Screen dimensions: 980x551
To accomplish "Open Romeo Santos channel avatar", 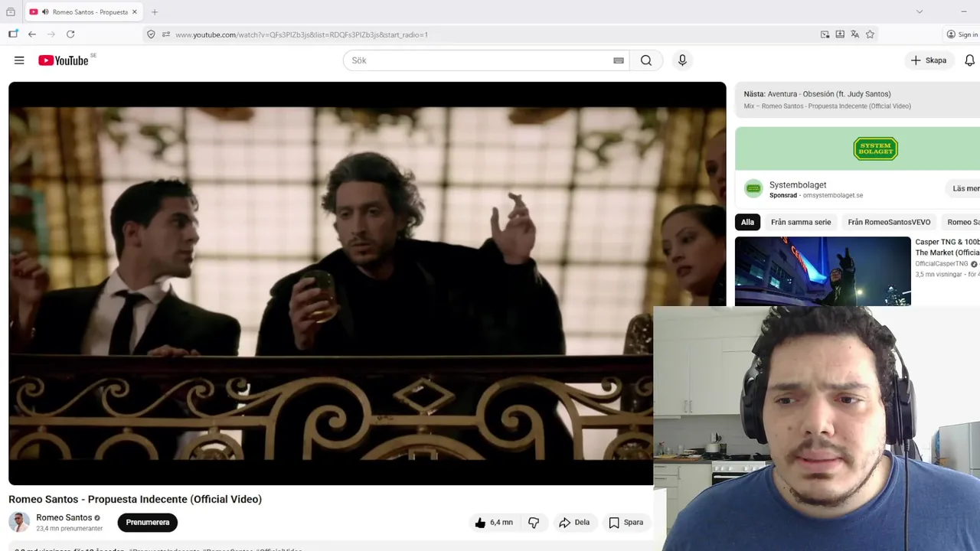I will point(19,522).
